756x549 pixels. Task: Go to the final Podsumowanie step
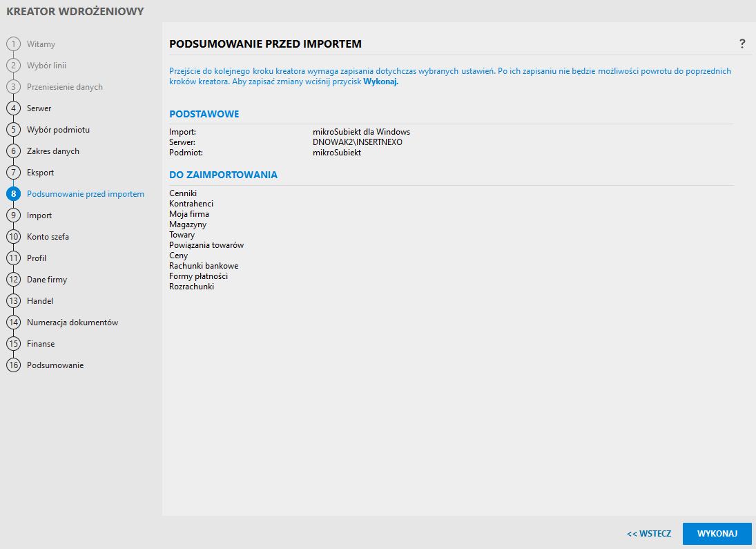[x=55, y=365]
